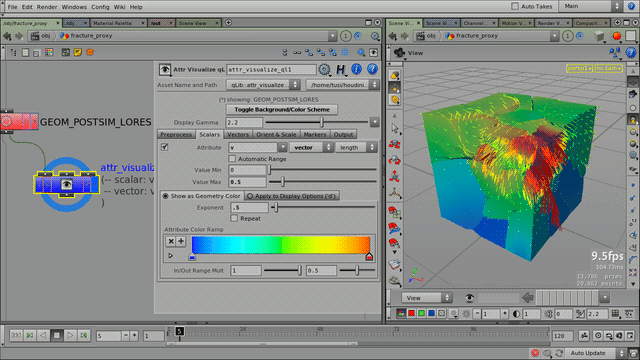Click the Attribute Color Ramp gradient bar
The width and height of the screenshot is (640, 360).
pyautogui.click(x=281, y=244)
